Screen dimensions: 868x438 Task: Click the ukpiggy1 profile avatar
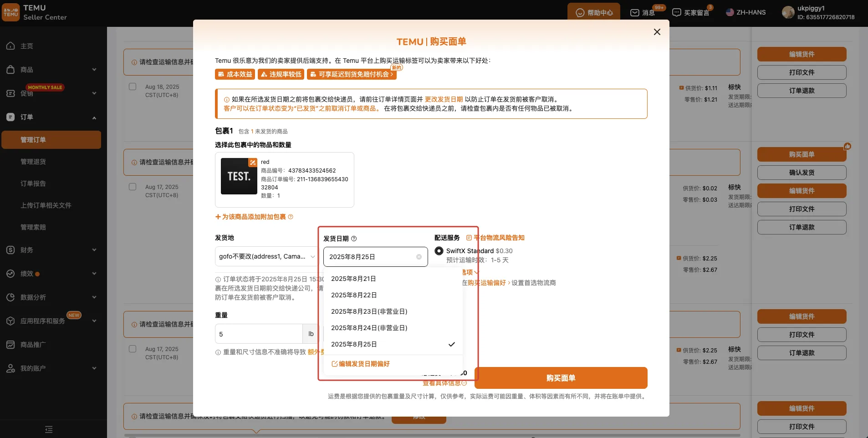[x=788, y=13]
